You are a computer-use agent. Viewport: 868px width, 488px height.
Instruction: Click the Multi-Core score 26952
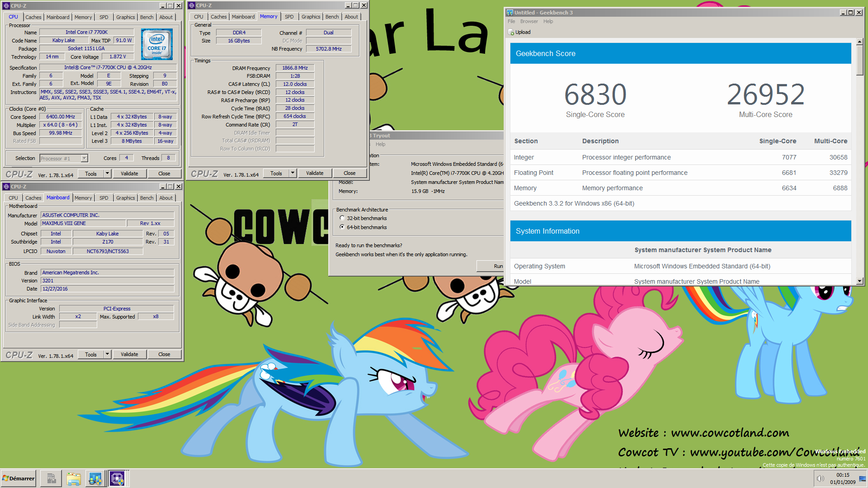coord(765,94)
